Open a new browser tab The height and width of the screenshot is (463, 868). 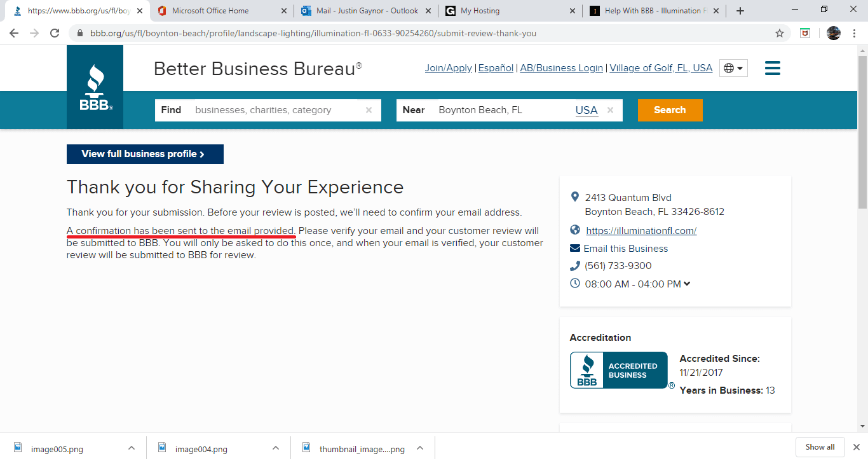click(740, 11)
